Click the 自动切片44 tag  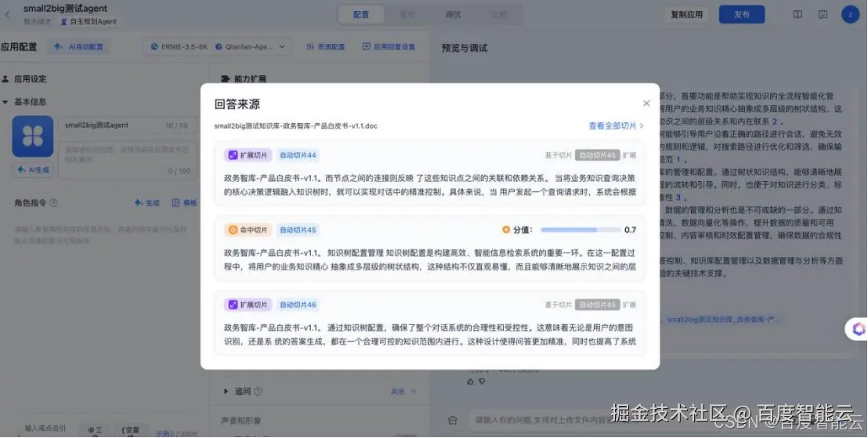(x=298, y=156)
